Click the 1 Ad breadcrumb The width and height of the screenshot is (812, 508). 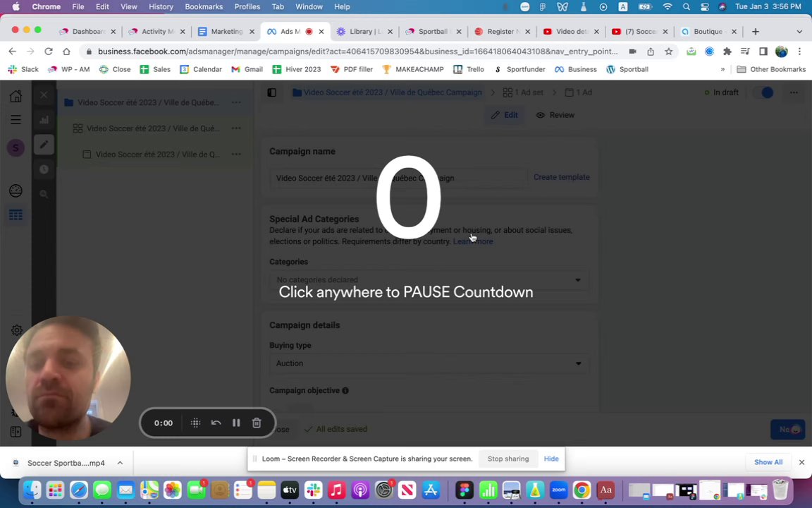tap(579, 92)
